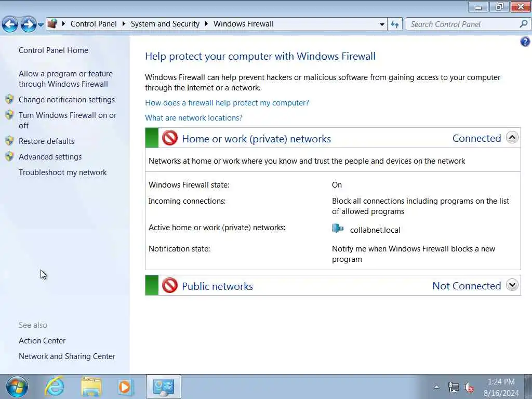Open the clock showing 1:24 PM
The width and height of the screenshot is (532, 399).
[501, 388]
